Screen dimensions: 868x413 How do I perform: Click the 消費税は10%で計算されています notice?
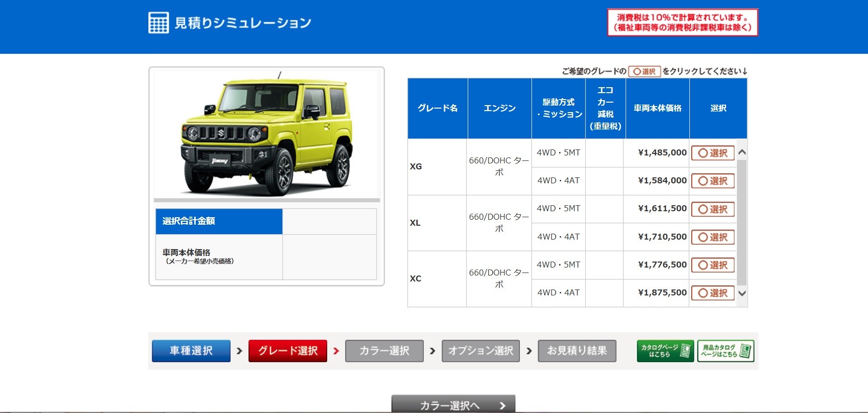[x=683, y=22]
